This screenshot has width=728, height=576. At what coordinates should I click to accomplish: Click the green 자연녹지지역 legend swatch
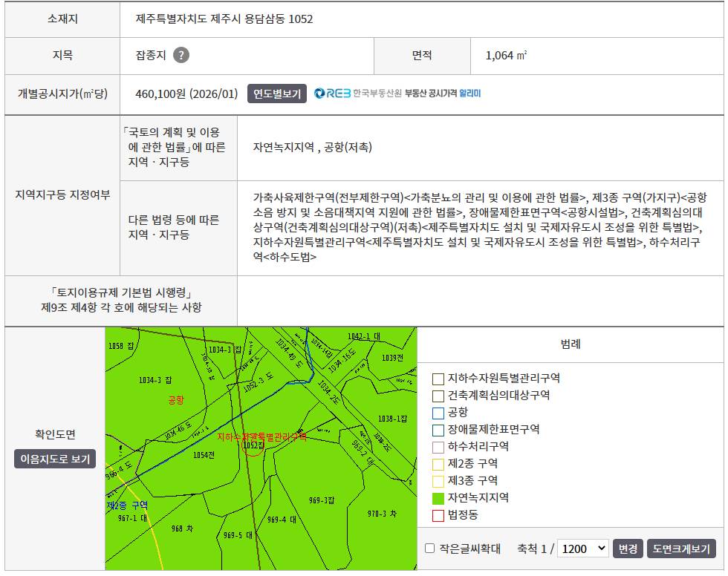coord(438,499)
